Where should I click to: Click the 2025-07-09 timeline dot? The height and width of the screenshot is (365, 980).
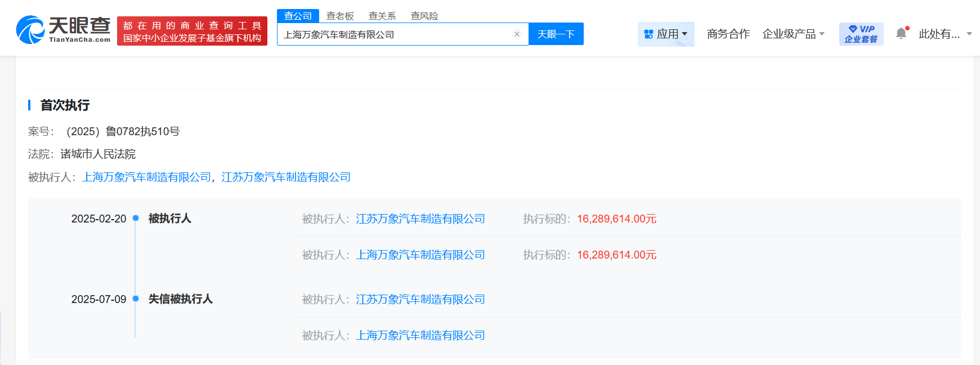[x=136, y=299]
